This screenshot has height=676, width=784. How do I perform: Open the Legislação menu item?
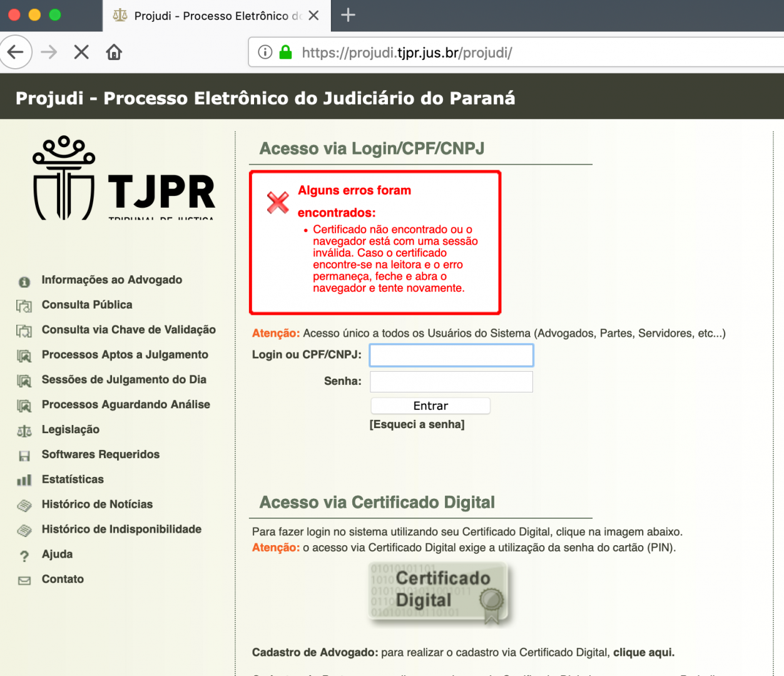click(x=71, y=430)
